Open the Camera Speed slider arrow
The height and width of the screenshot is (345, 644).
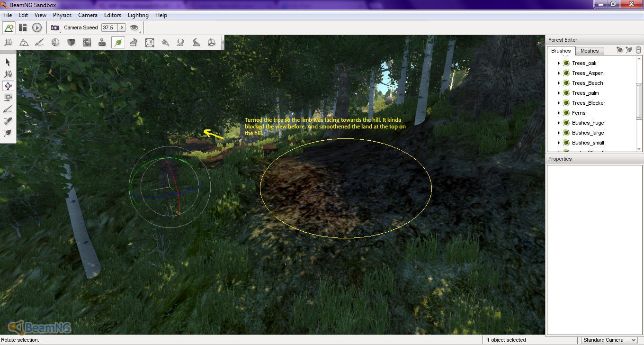coord(122,27)
